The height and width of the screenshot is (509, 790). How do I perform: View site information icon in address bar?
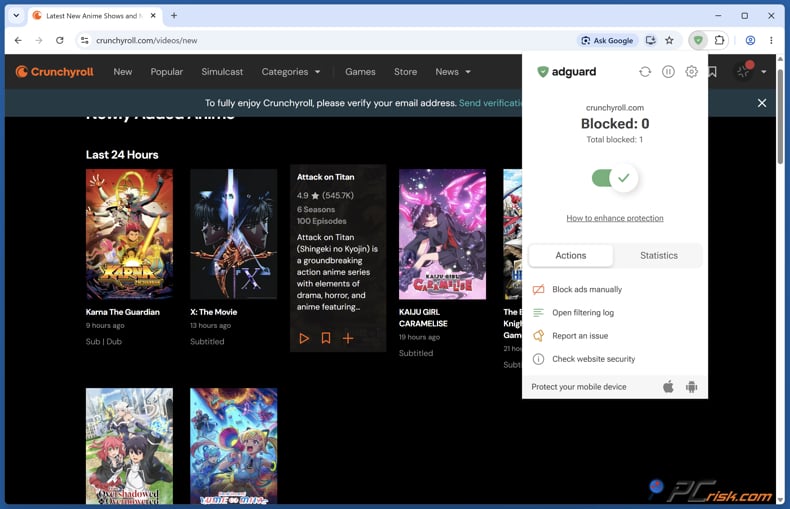click(x=85, y=40)
